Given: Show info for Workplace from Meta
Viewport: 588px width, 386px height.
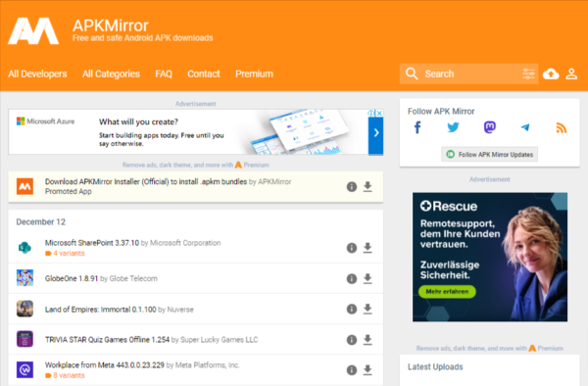Looking at the screenshot, I should click(x=352, y=370).
